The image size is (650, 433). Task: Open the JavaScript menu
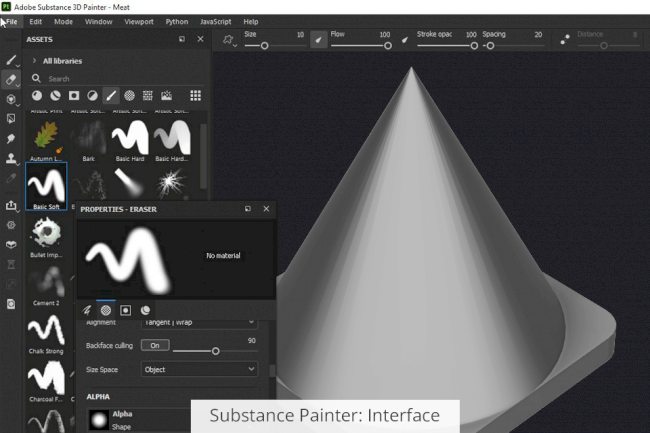pyautogui.click(x=216, y=22)
